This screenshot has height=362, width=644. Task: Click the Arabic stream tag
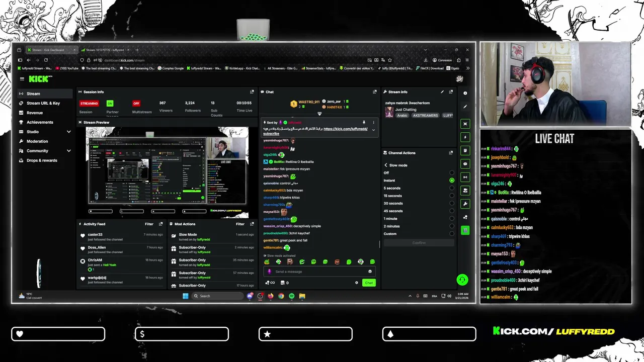402,116
